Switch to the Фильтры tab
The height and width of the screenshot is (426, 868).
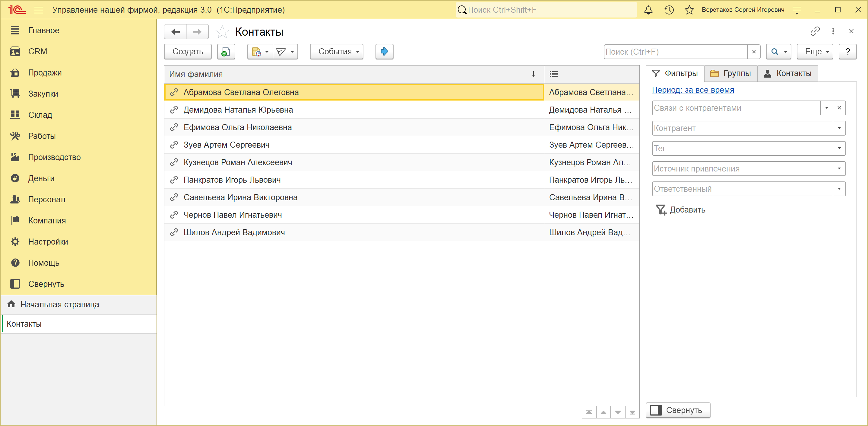click(x=675, y=74)
